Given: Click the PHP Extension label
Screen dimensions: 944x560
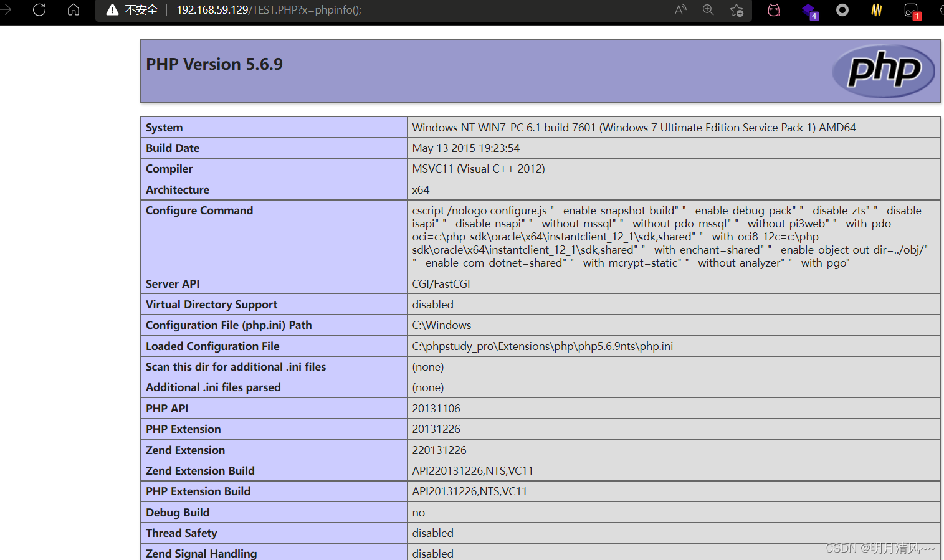Looking at the screenshot, I should [x=183, y=429].
